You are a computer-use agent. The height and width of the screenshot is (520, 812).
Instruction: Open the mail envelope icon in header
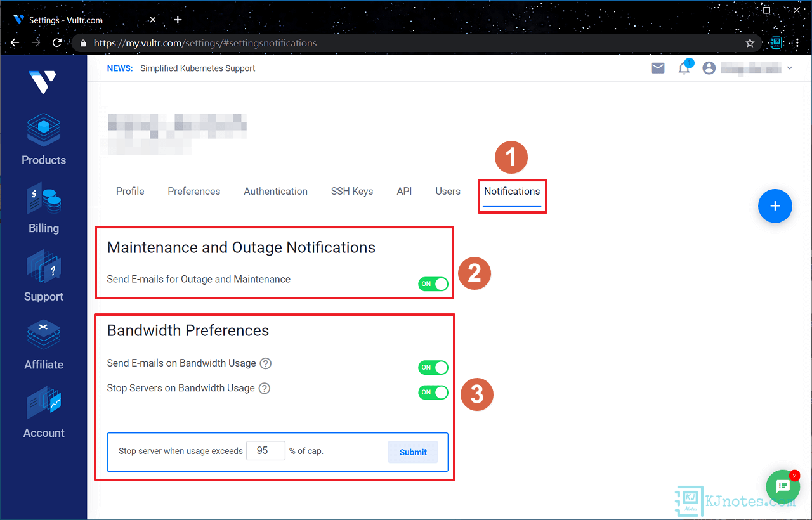pos(658,68)
